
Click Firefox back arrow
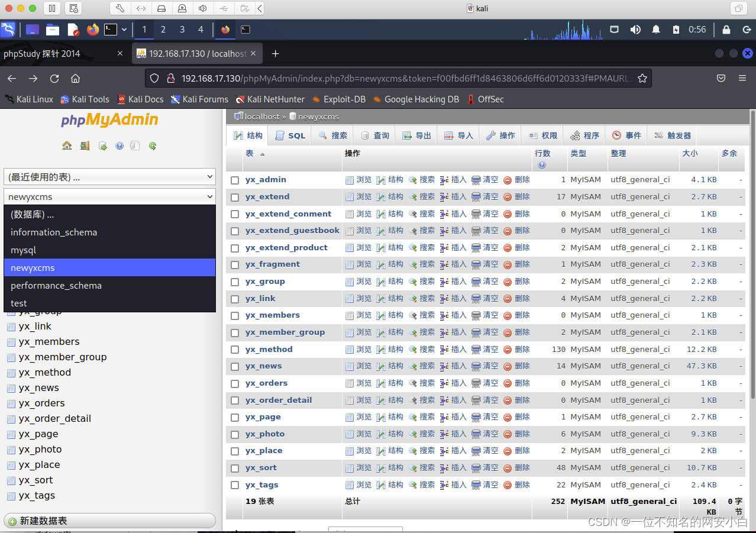click(12, 78)
